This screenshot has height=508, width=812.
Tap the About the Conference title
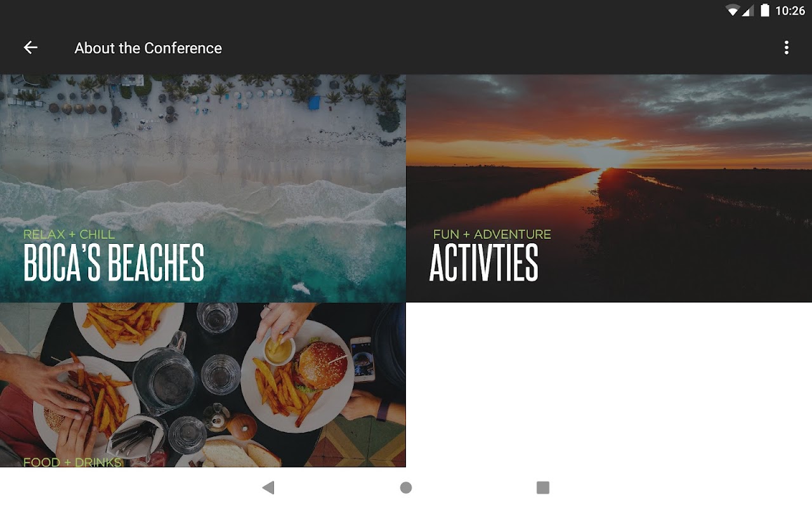[x=148, y=48]
